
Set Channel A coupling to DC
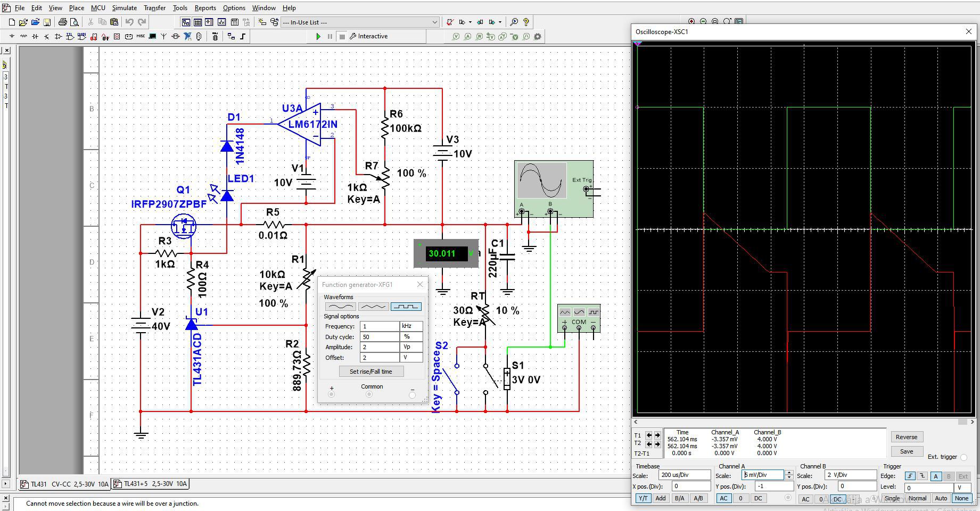[x=758, y=499]
